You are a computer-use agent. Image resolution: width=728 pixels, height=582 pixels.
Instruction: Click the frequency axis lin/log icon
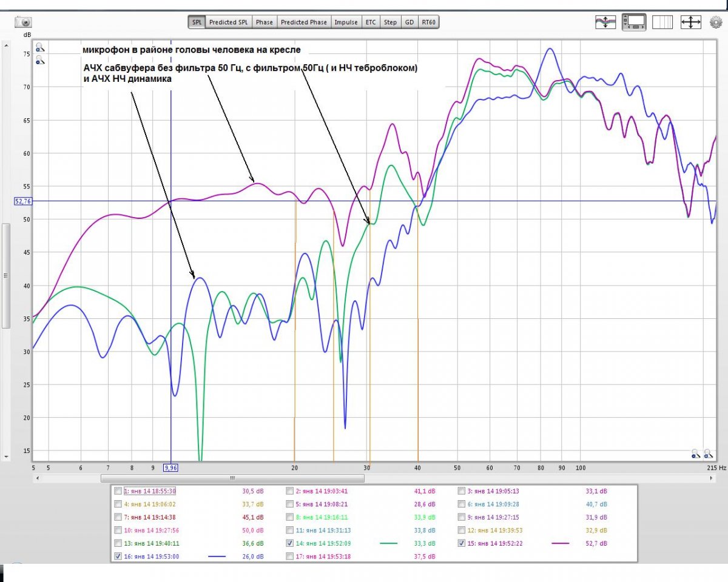(662, 22)
